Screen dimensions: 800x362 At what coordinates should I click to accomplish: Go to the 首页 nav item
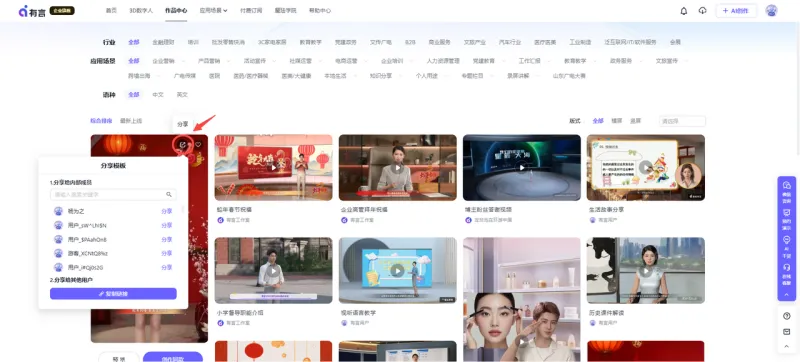click(x=111, y=11)
